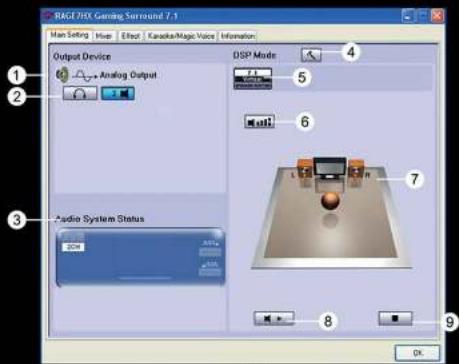Click the monitor in the speaker layout

click(x=330, y=168)
